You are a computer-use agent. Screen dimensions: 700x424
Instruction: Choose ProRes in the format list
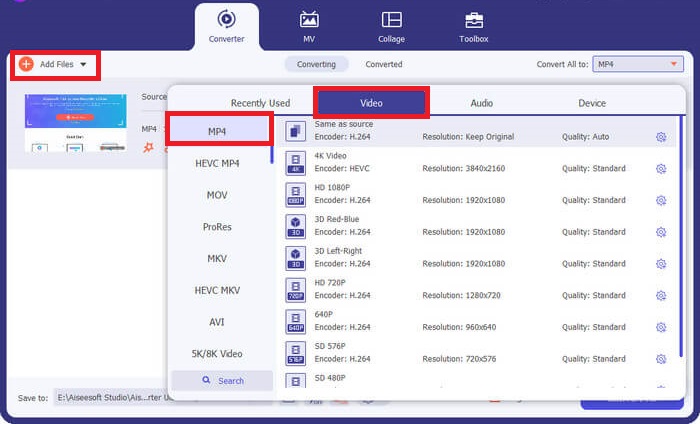[217, 227]
